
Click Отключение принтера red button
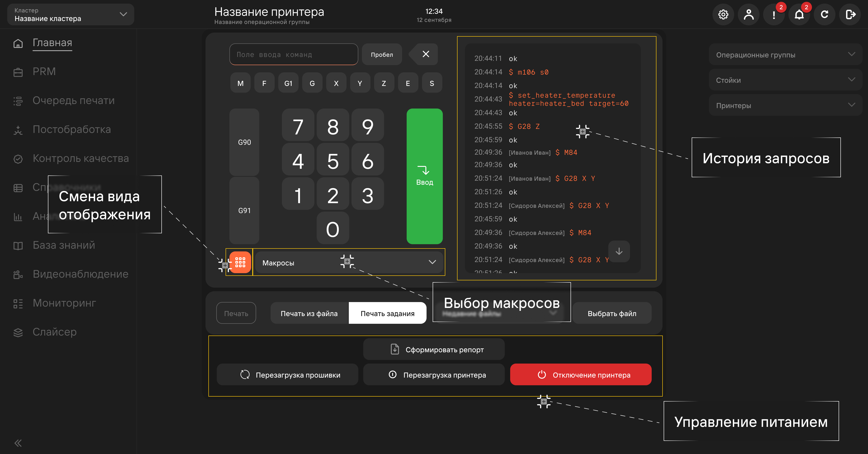coord(580,374)
